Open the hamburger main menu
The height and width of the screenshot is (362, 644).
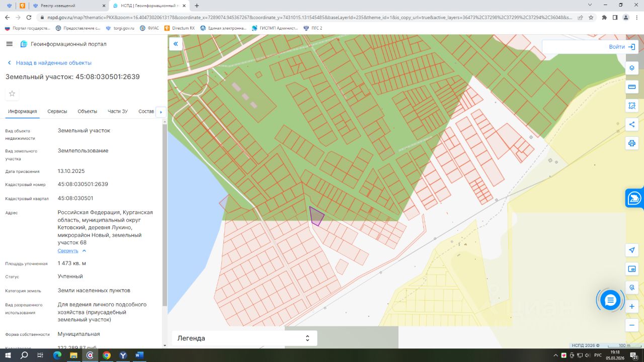coord(9,44)
